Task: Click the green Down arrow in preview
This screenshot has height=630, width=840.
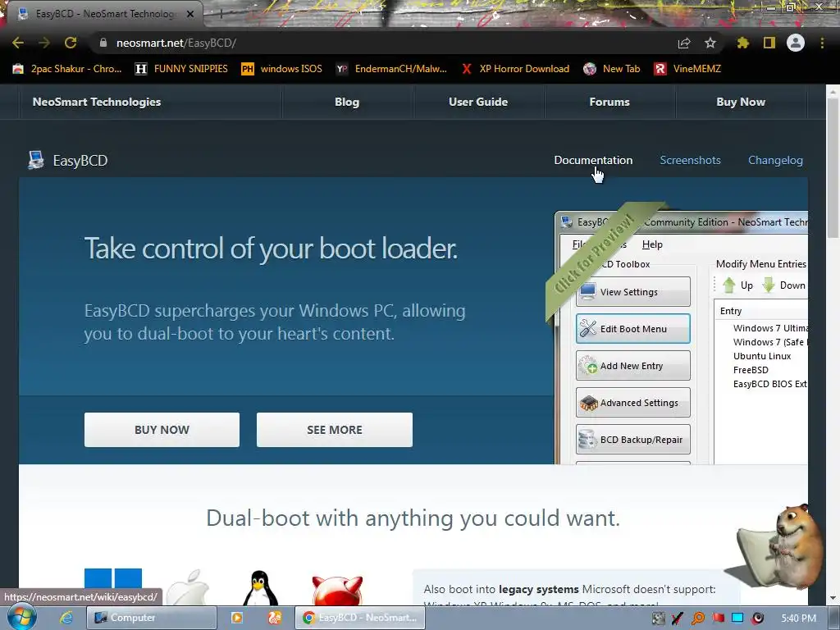Action: coord(769,285)
